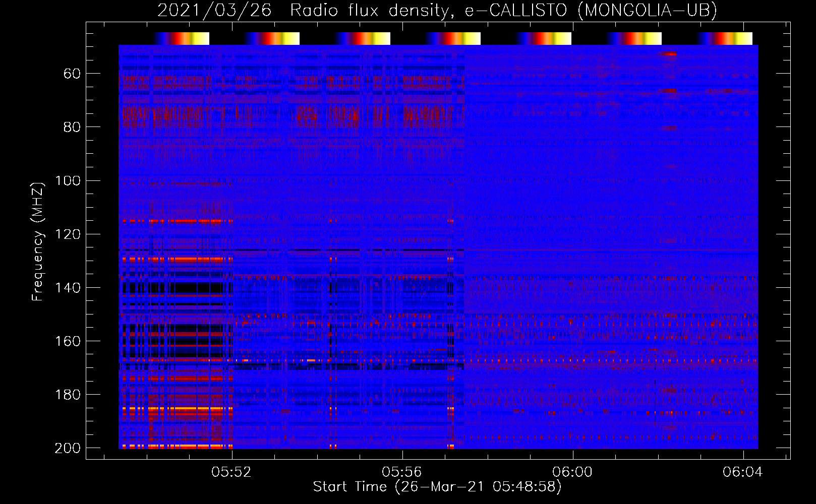Click the 05:52 time tick label
The height and width of the screenshot is (504, 816).
click(x=231, y=472)
